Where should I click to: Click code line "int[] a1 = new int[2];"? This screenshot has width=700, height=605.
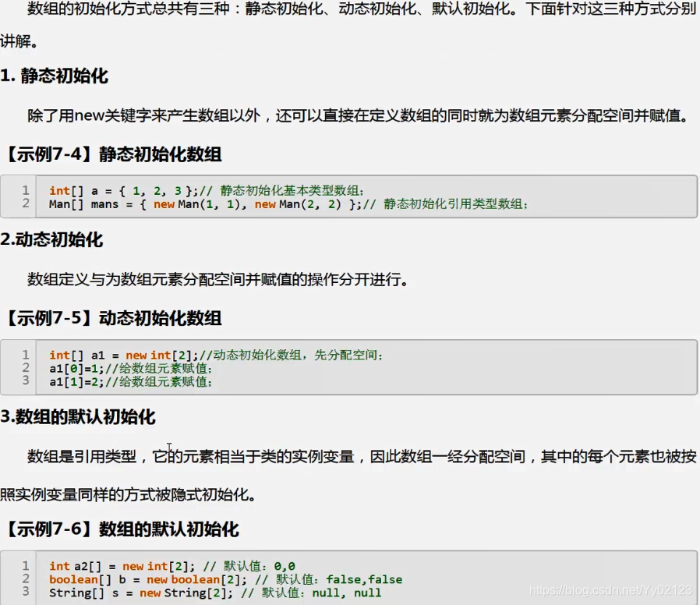pyautogui.click(x=124, y=356)
